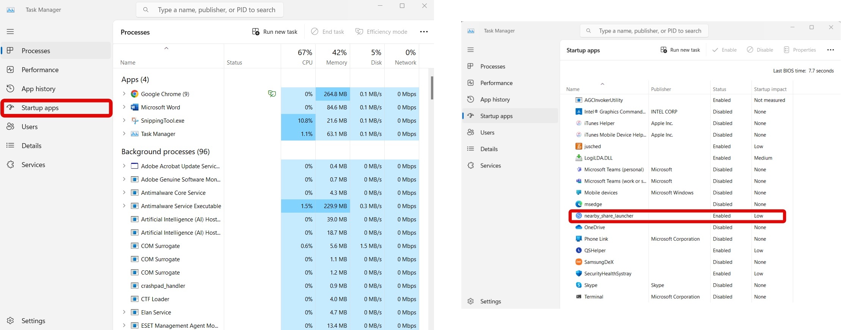Click the Intel Graphics Command startup icon
Image resolution: width=868 pixels, height=330 pixels.
click(579, 112)
